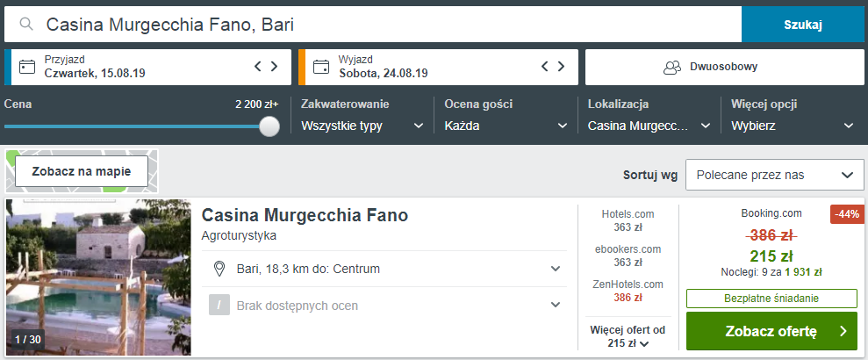Click the location pin icon
The height and width of the screenshot is (360, 868).
(219, 270)
